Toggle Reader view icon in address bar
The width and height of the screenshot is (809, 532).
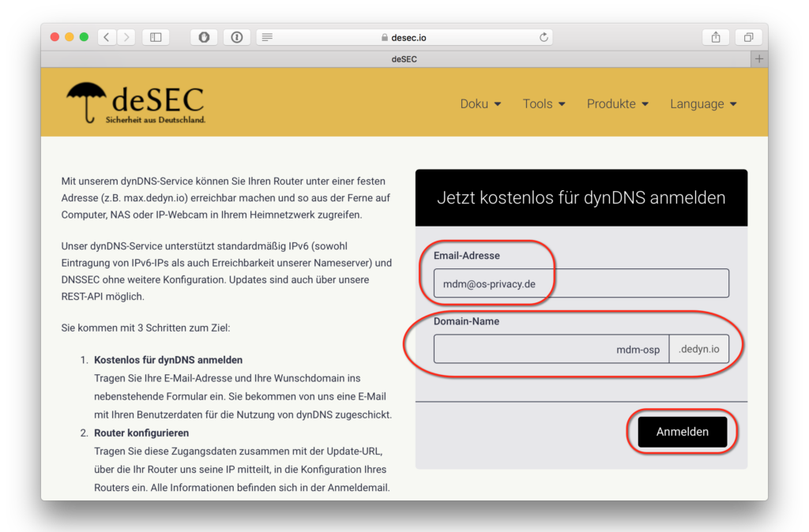267,37
